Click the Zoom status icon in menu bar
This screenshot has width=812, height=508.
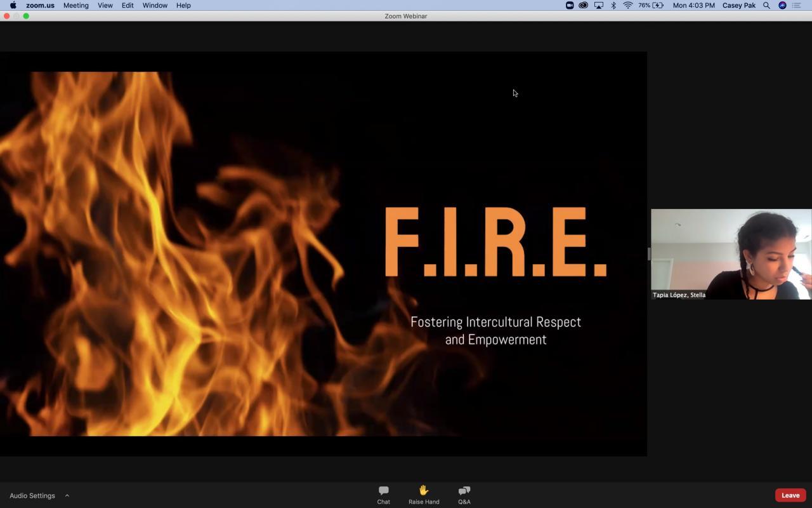(x=570, y=5)
